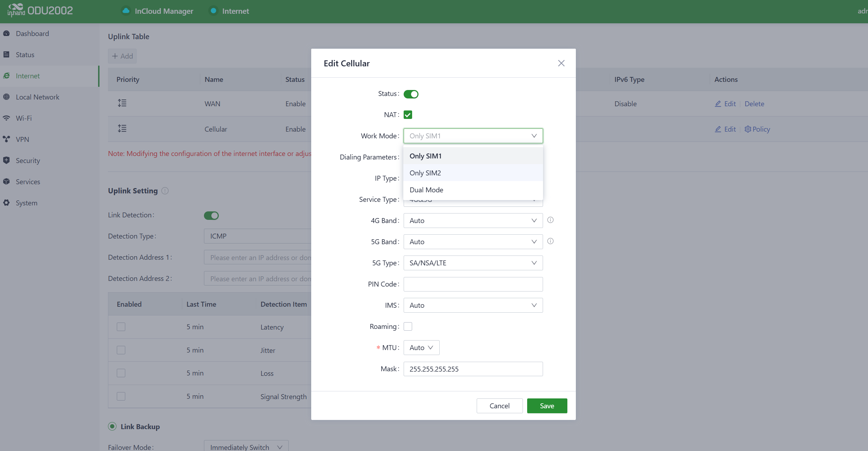
Task: Enable the Roaming checkbox
Action: coord(408,326)
